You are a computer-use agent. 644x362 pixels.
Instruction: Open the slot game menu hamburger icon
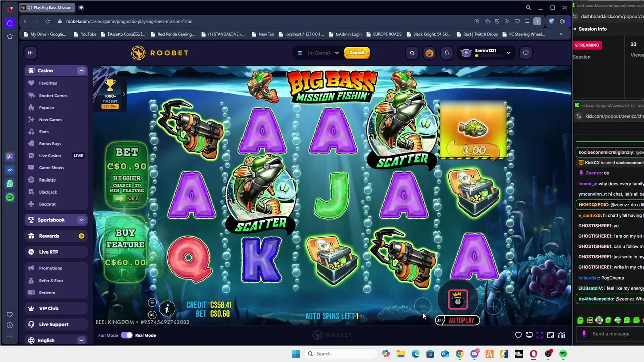[x=152, y=302]
